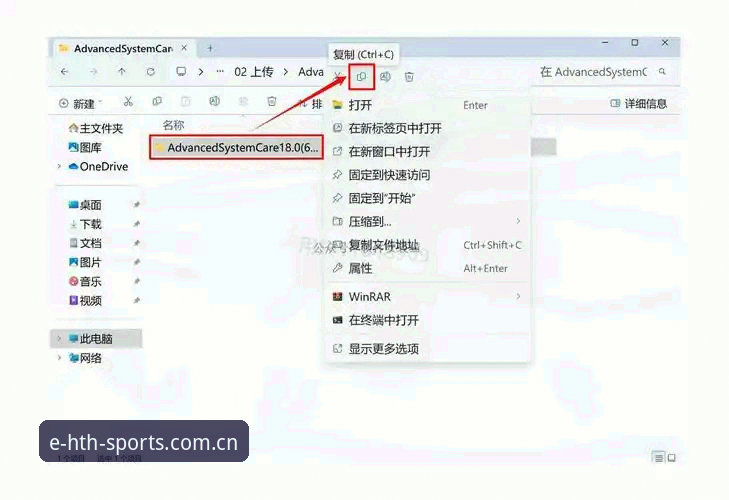This screenshot has height=500, width=729.
Task: Switch to details list view in the status bar
Action: 658,458
